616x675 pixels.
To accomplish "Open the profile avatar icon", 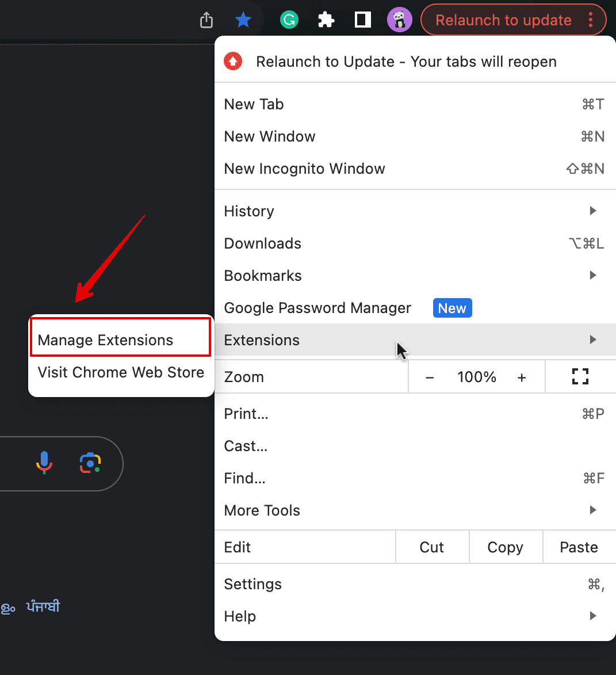I will tap(400, 20).
